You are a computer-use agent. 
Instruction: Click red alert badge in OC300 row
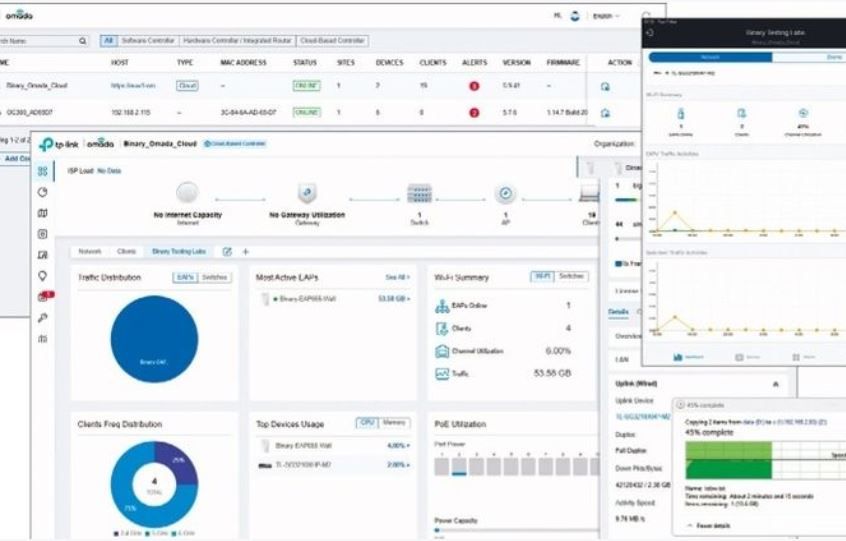[474, 113]
